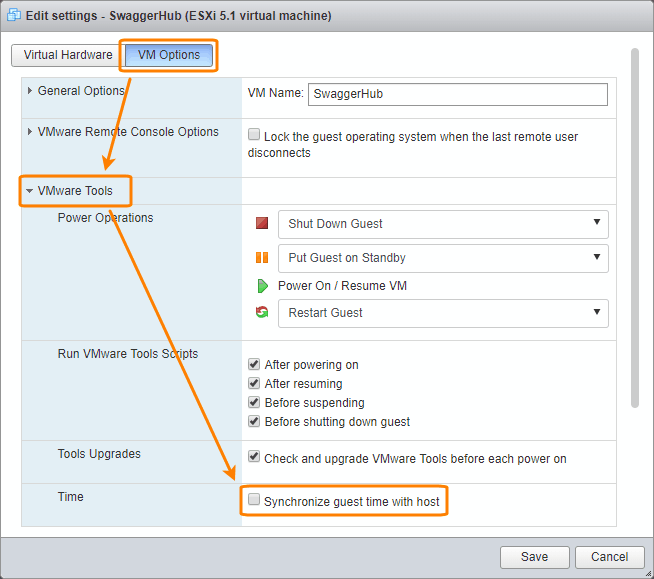The image size is (654, 579).
Task: Toggle Check and upgrade VMware Tools checkbox
Action: pyautogui.click(x=254, y=458)
